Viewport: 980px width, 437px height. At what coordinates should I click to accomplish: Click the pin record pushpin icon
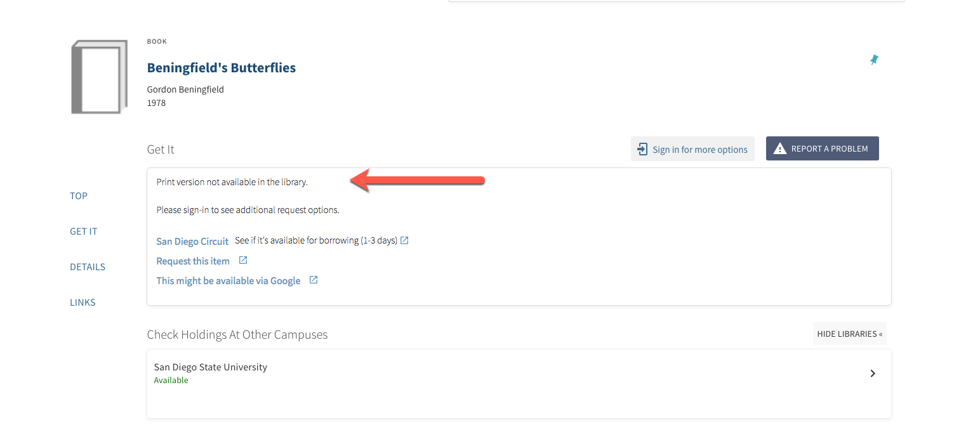(x=874, y=60)
